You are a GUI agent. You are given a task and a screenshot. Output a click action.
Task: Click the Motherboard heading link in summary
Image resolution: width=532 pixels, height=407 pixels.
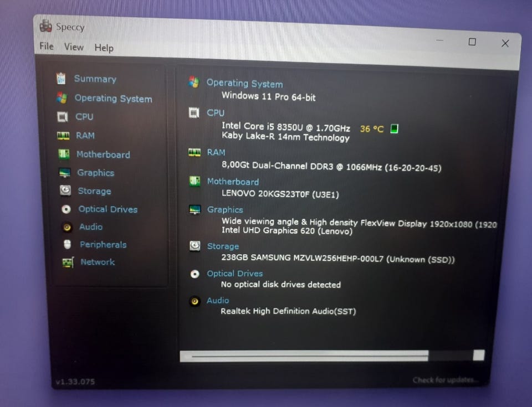coord(233,182)
